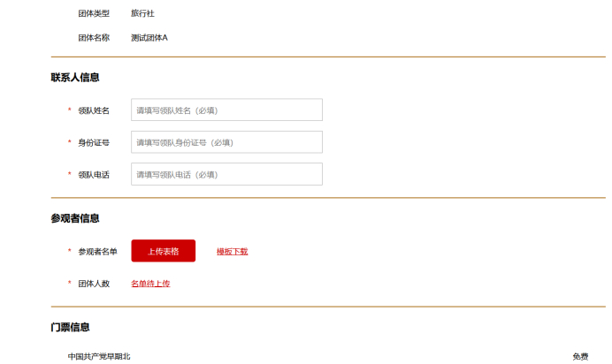The width and height of the screenshot is (612, 364).
Task: Click the 领队电话 field label
Action: [94, 174]
